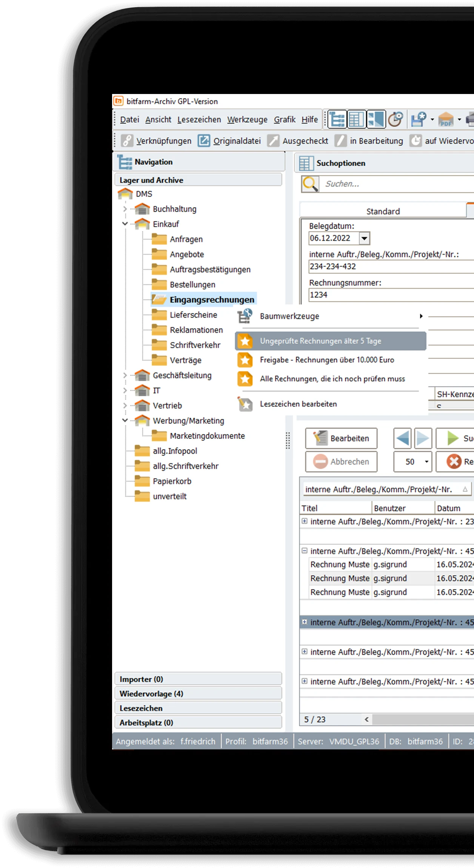Open the Hilfe menu
The height and width of the screenshot is (868, 474).
[309, 120]
